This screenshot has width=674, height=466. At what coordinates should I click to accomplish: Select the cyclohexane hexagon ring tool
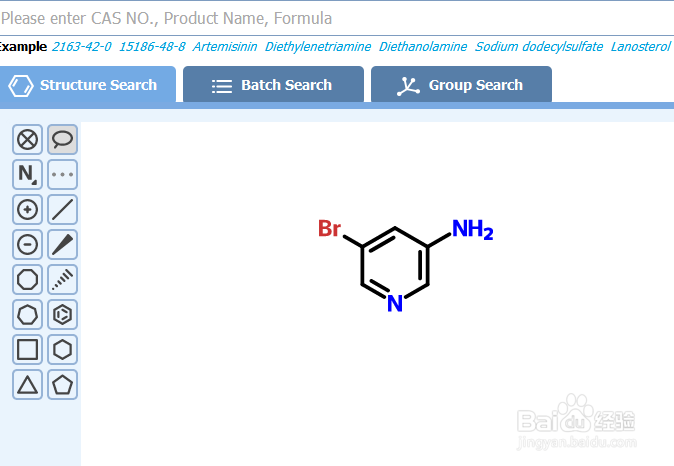[62, 350]
